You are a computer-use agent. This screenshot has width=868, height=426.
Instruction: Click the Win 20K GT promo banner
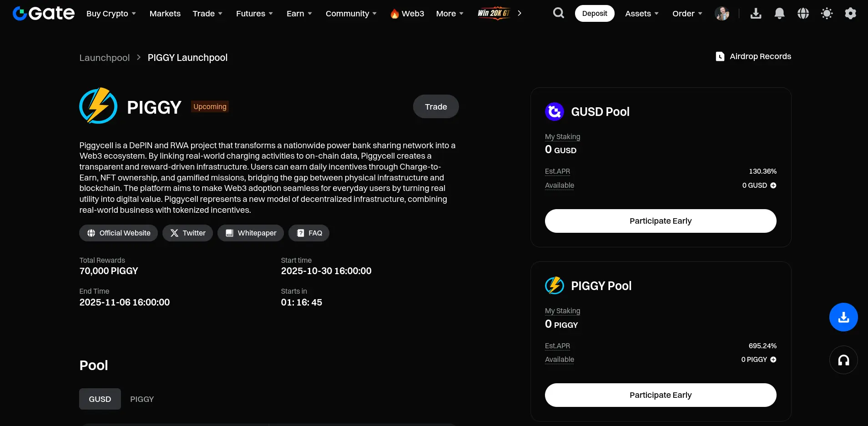(x=494, y=13)
